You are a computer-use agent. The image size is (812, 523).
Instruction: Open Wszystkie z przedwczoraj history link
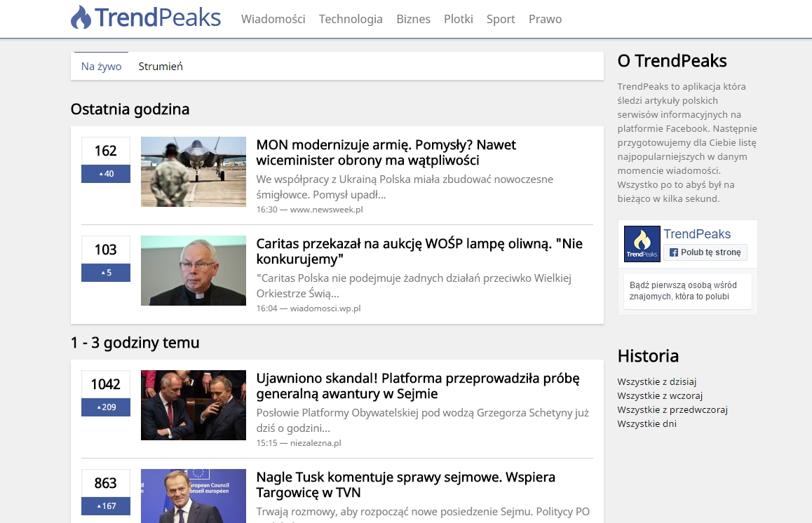pyautogui.click(x=672, y=409)
